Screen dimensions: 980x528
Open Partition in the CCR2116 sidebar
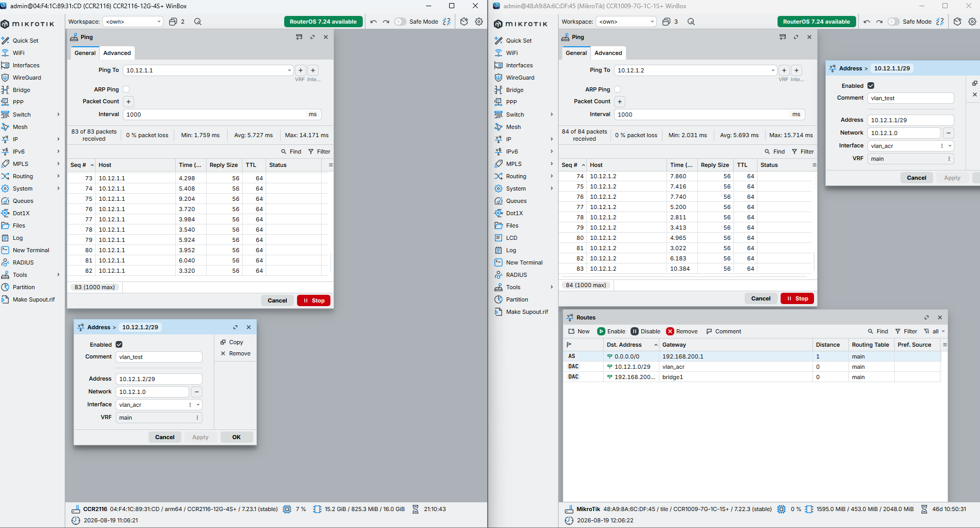coord(24,287)
